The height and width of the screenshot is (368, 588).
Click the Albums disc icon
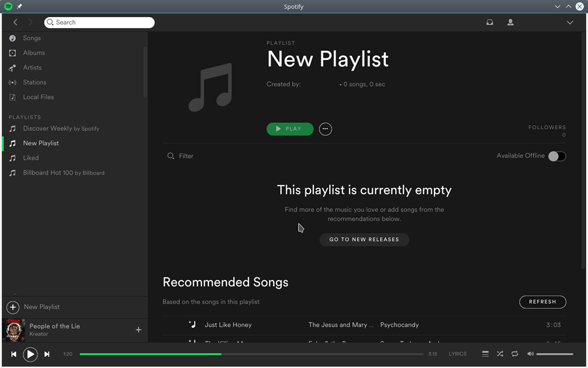point(12,53)
